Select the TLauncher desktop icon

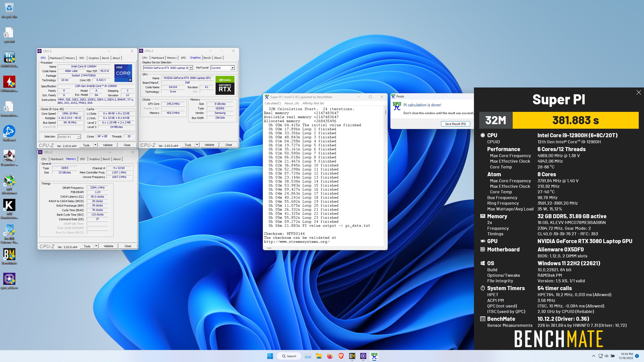[x=9, y=158]
